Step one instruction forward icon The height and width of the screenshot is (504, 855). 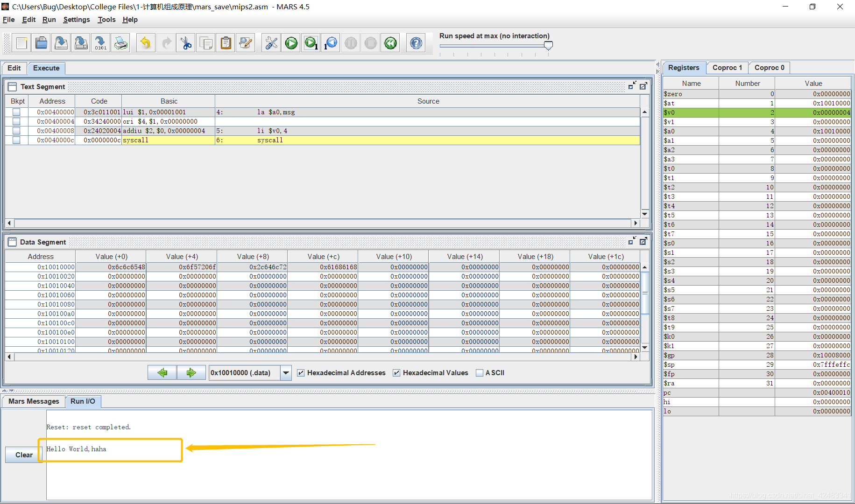point(311,43)
